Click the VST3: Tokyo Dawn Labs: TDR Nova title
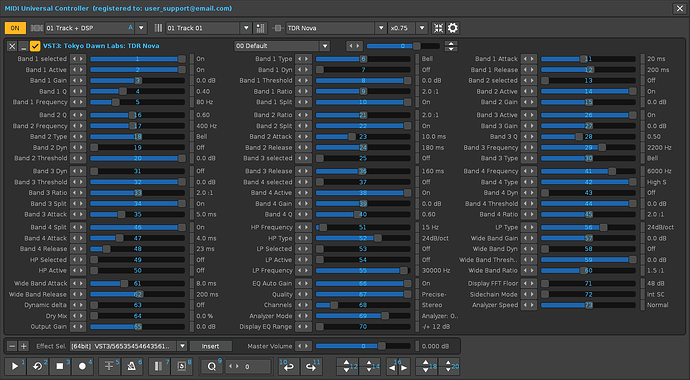This screenshot has height=380, width=690. [x=101, y=46]
